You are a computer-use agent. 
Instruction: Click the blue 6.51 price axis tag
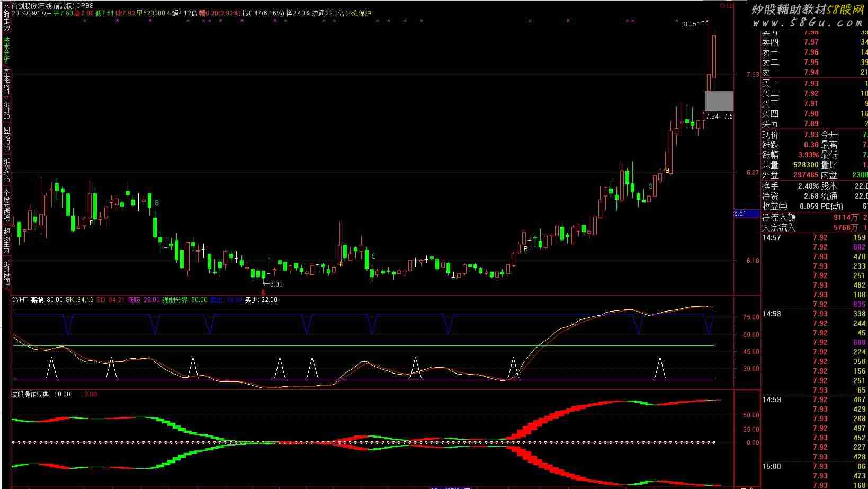tap(740, 214)
